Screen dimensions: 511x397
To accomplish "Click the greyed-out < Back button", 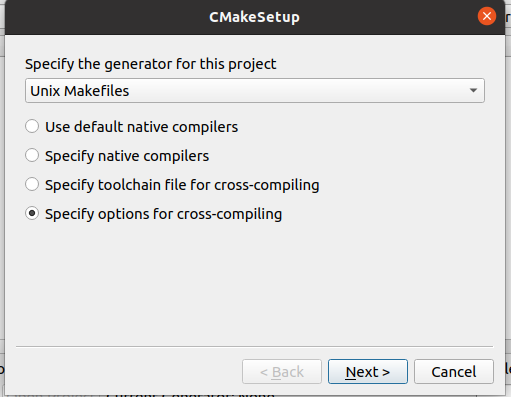I will pos(282,371).
